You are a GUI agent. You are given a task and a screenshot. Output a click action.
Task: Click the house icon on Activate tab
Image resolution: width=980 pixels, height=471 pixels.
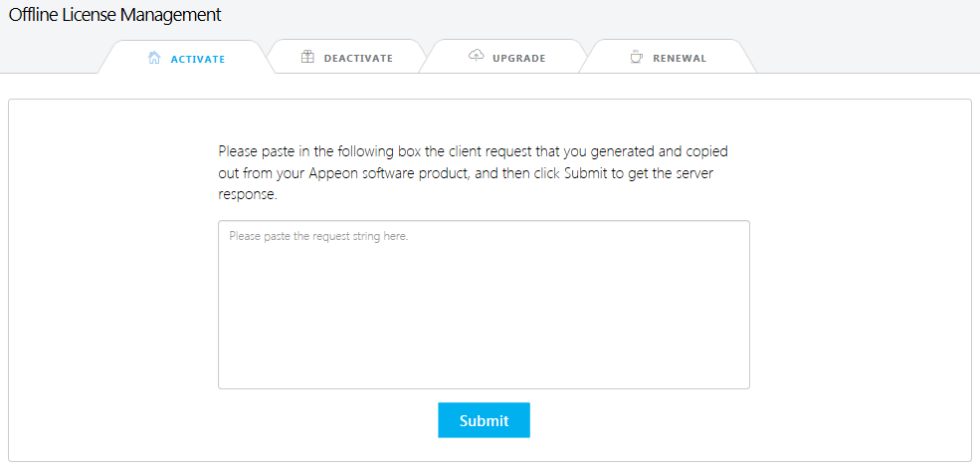[x=154, y=58]
